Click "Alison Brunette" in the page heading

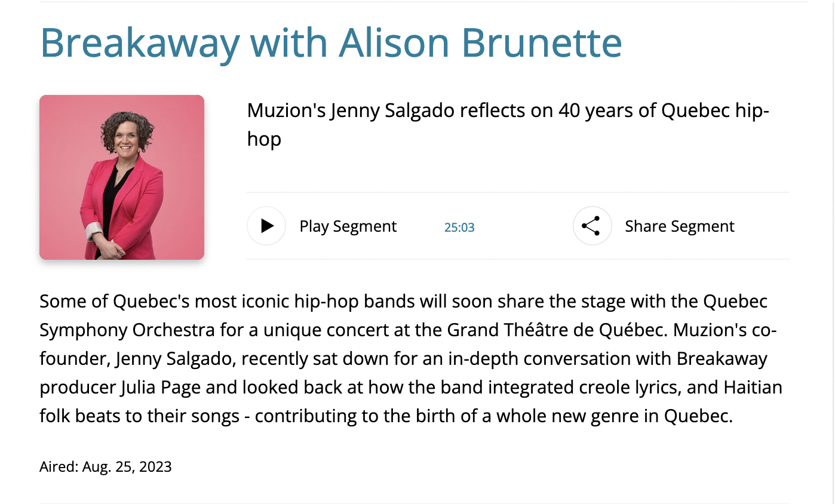480,42
